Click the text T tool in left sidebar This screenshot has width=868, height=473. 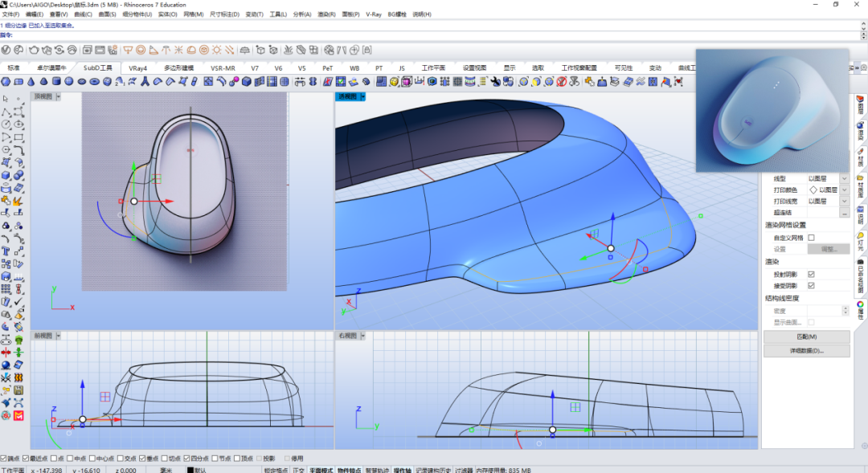click(6, 251)
